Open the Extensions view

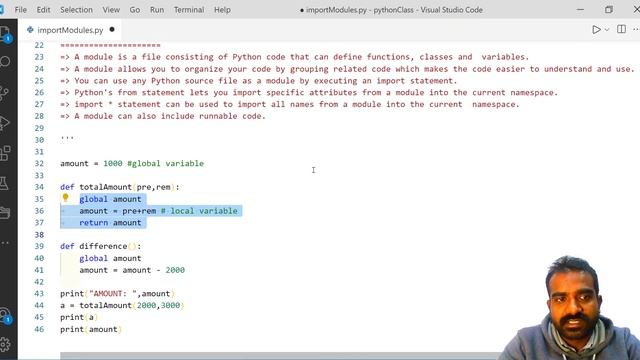[5, 153]
